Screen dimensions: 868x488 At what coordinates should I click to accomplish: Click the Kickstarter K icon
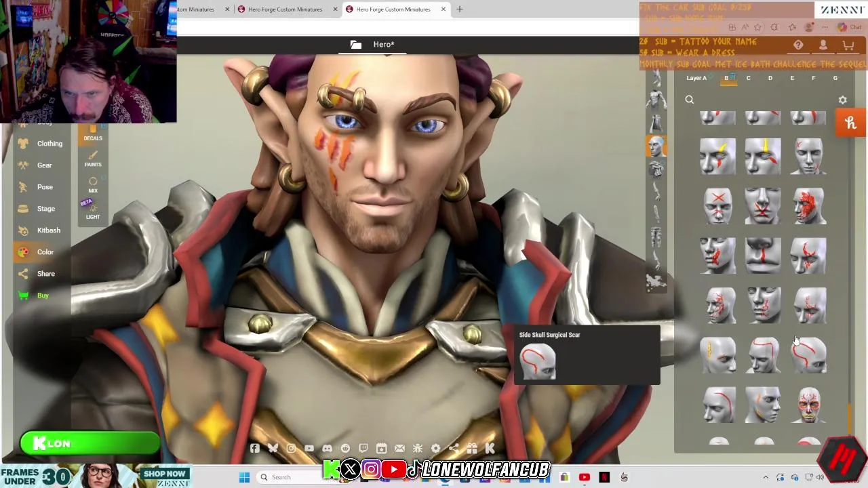490,448
